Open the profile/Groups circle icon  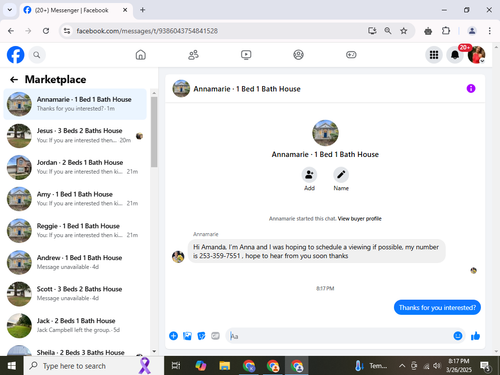click(x=298, y=55)
